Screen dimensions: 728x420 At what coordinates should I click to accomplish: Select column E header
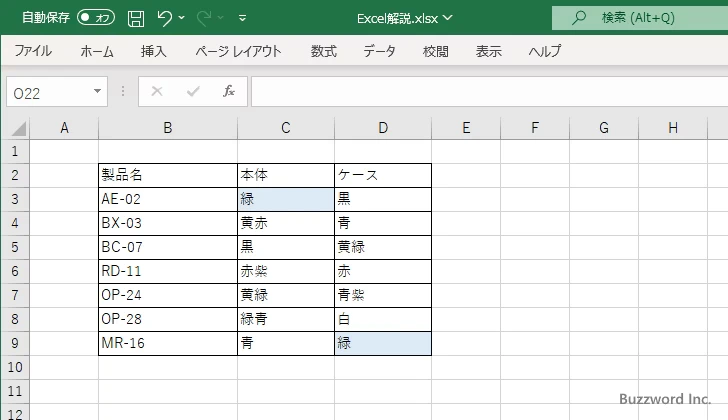click(466, 128)
